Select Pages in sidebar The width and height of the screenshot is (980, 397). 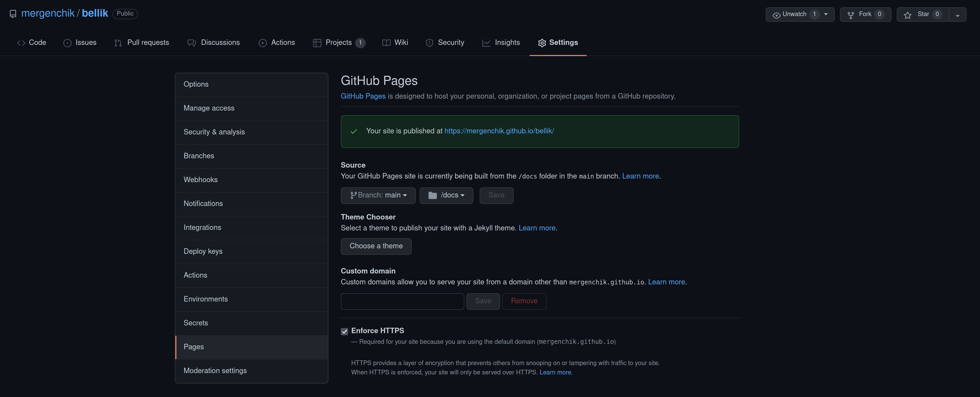(251, 347)
